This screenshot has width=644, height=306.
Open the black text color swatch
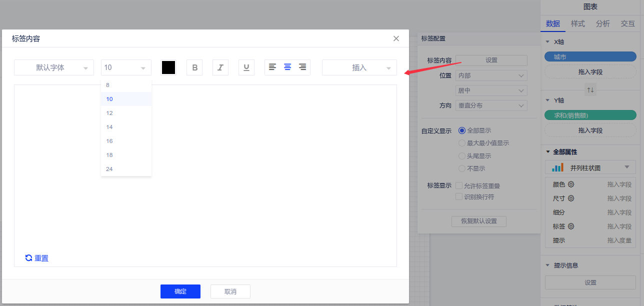tap(168, 67)
